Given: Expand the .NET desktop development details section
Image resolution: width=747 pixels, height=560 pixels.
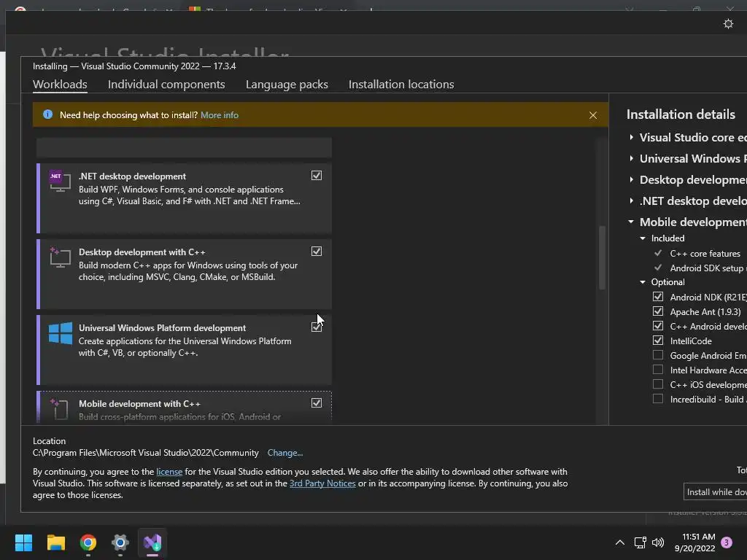Looking at the screenshot, I should tap(631, 201).
